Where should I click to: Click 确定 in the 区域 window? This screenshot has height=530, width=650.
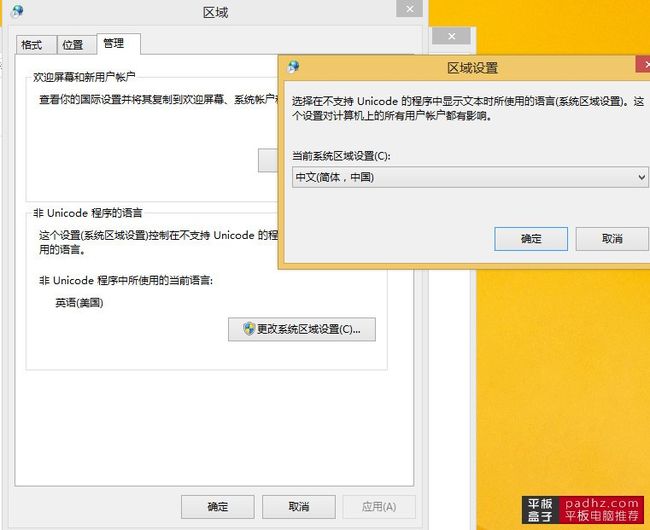(218, 507)
